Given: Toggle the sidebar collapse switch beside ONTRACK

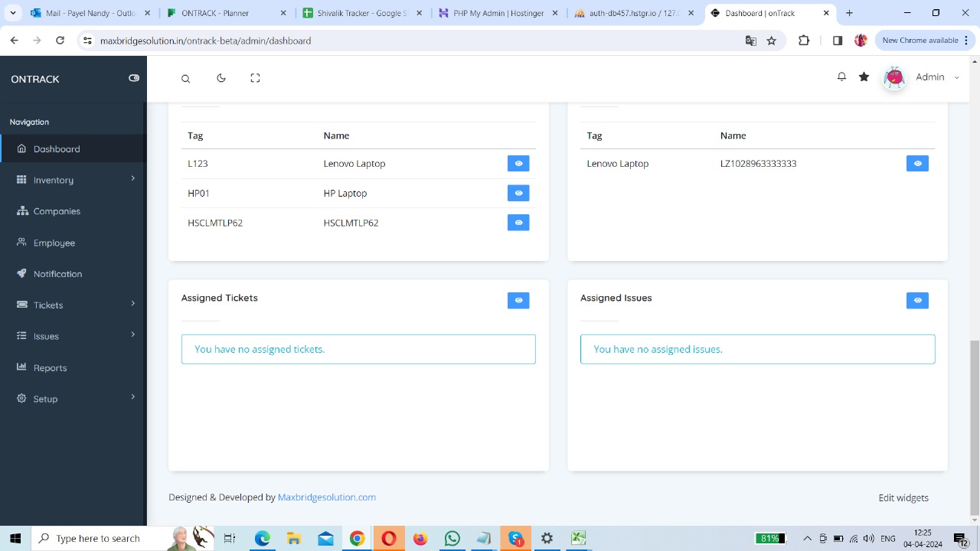Looking at the screenshot, I should [x=134, y=78].
